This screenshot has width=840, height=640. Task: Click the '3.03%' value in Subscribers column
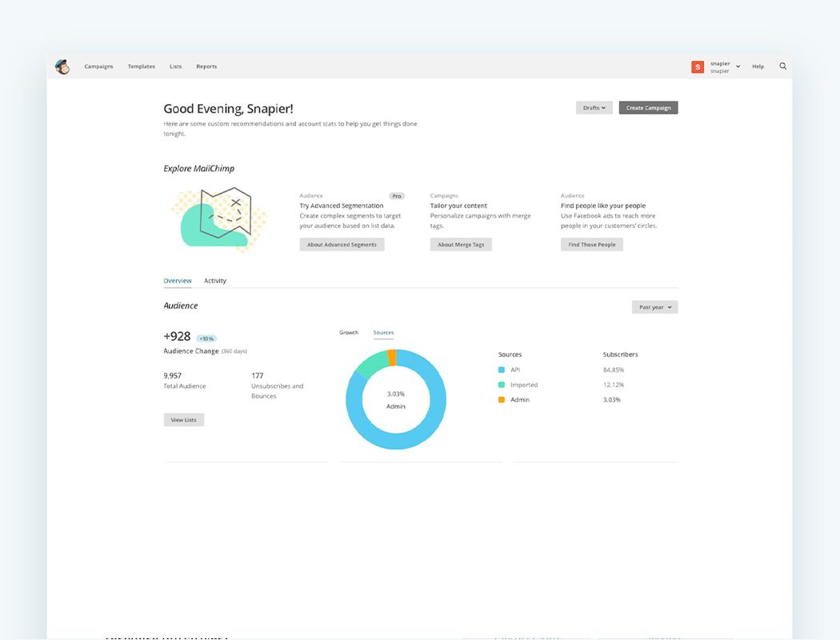click(x=612, y=399)
